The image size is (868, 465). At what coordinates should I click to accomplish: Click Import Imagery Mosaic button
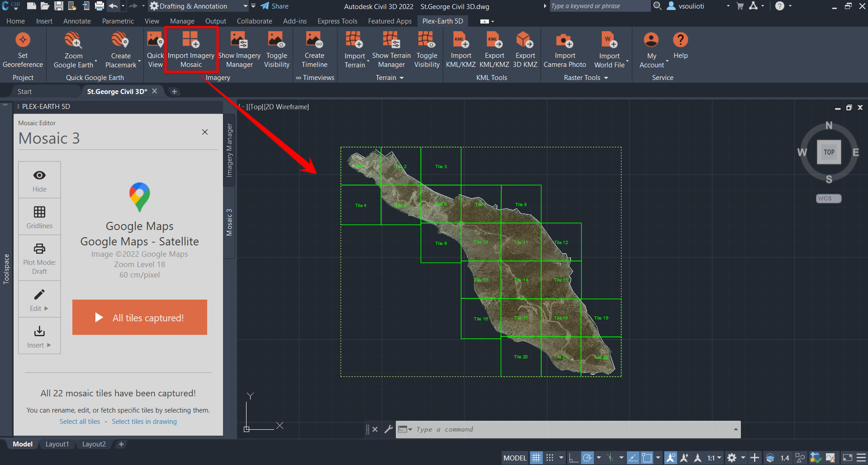[191, 50]
